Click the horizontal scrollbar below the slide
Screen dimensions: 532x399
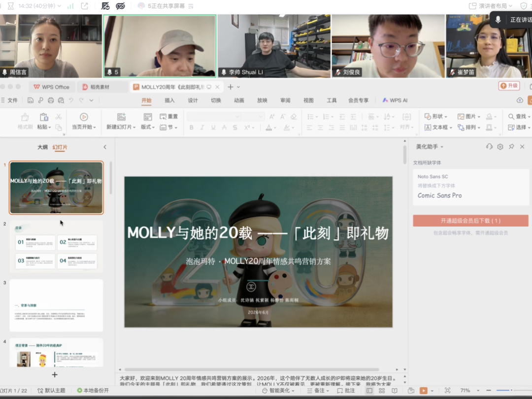[251, 369]
